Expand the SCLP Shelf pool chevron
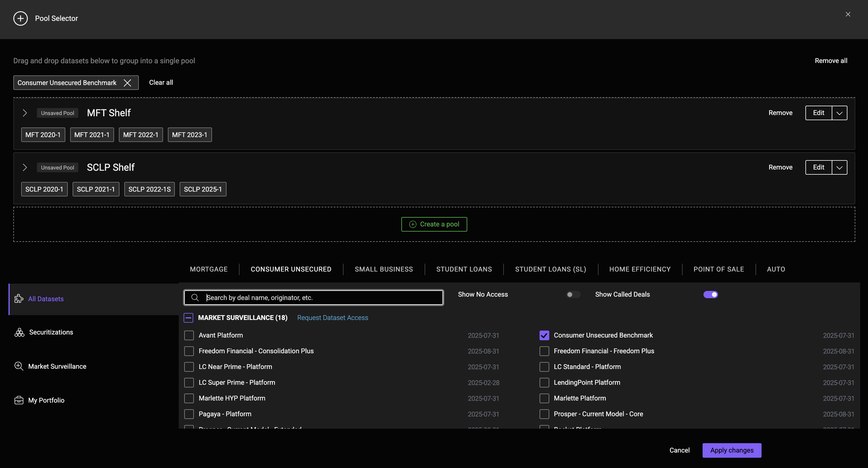 [x=24, y=168]
